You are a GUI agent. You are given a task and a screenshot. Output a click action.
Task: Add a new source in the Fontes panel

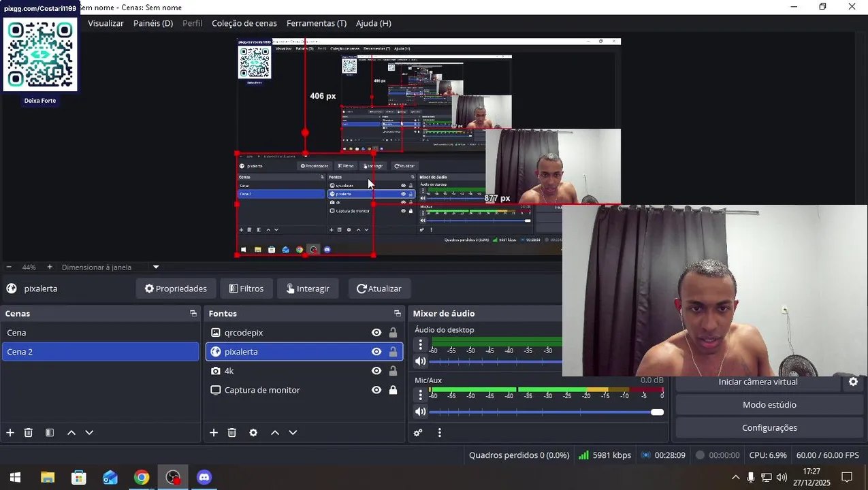click(x=214, y=433)
